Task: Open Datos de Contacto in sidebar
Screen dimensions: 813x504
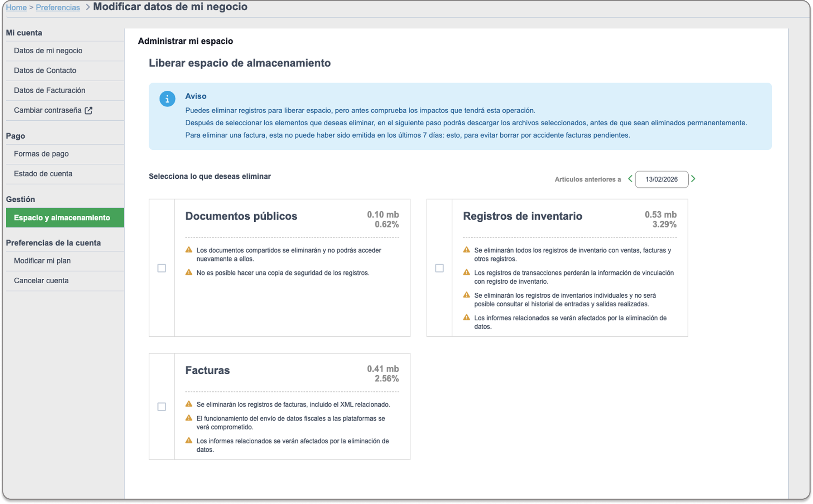Action: 65,71
